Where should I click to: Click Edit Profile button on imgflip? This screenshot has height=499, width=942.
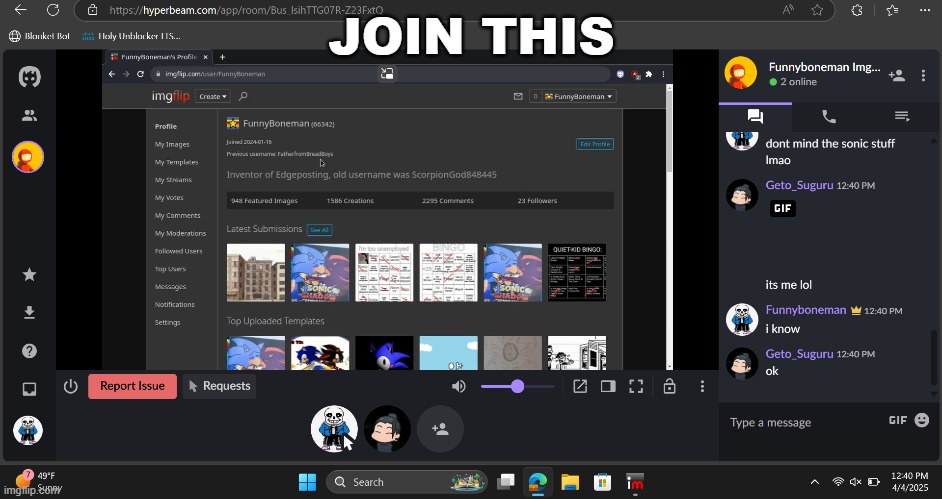tap(595, 144)
